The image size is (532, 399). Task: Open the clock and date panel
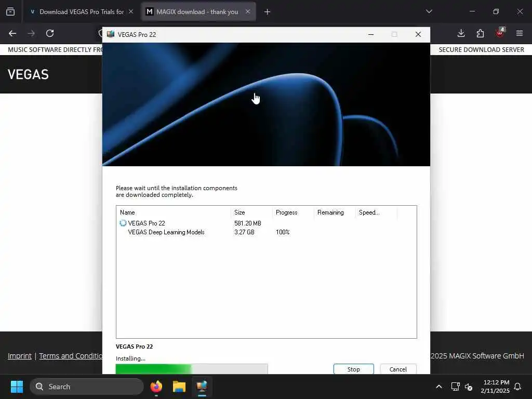click(x=495, y=387)
